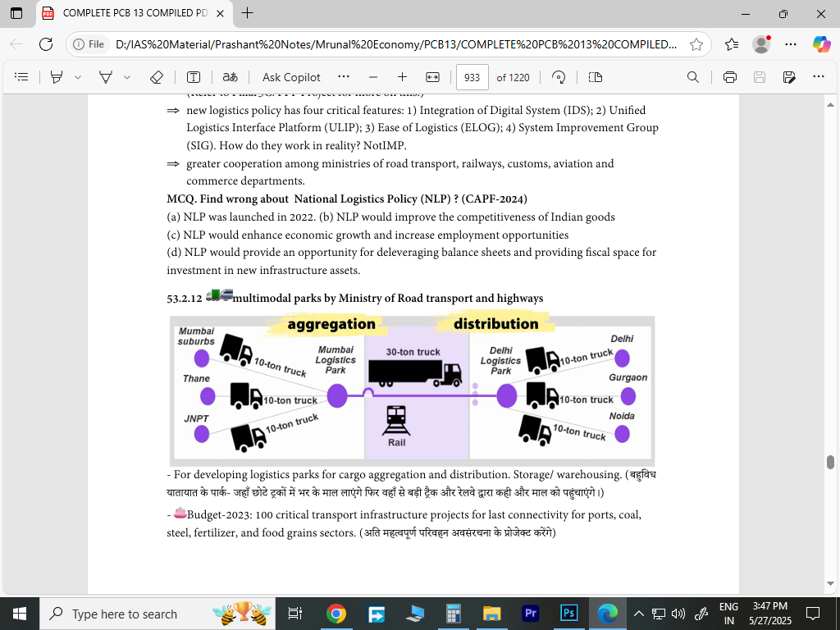This screenshot has height=630, width=840.
Task: Print the PDF document
Action: [730, 77]
